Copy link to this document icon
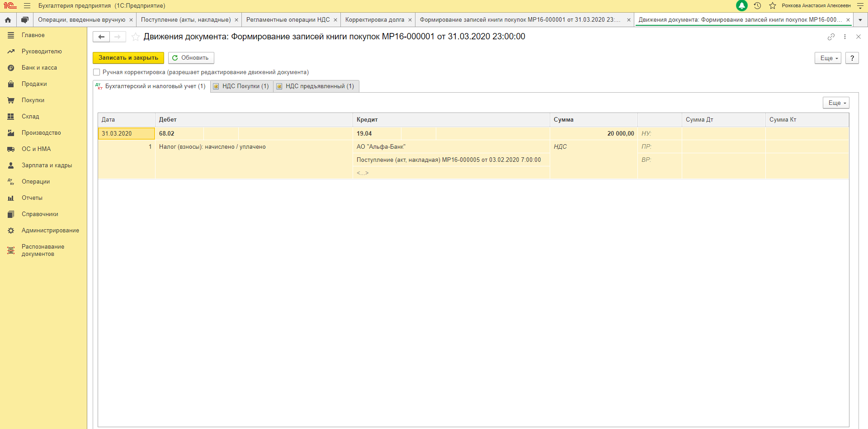868x429 pixels. (x=831, y=37)
